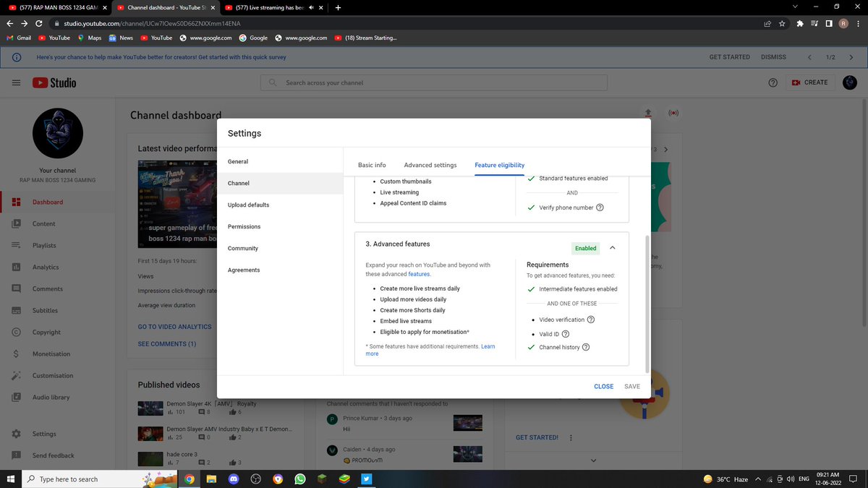Open Discord from the taskbar
This screenshot has height=488, width=868.
pyautogui.click(x=233, y=479)
